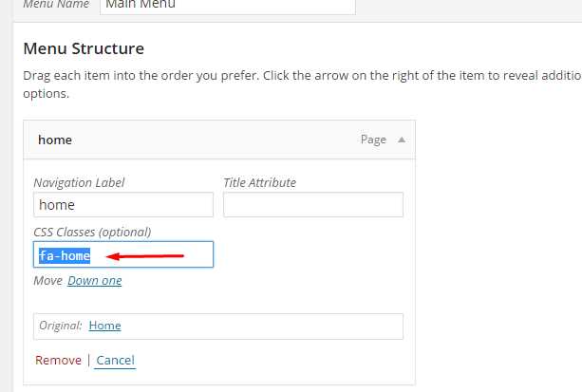Click the Title Attribute caption text
Viewport: 582px width, 392px height.
(259, 182)
